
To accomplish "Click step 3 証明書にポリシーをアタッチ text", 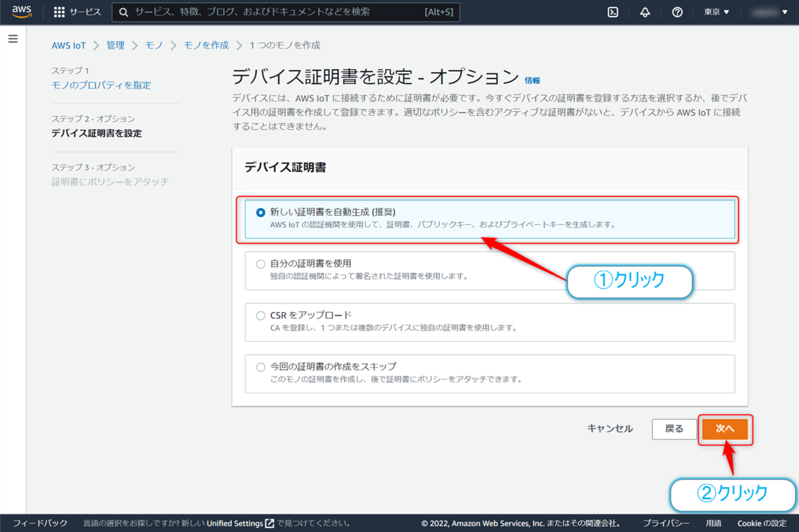I will pos(110,182).
